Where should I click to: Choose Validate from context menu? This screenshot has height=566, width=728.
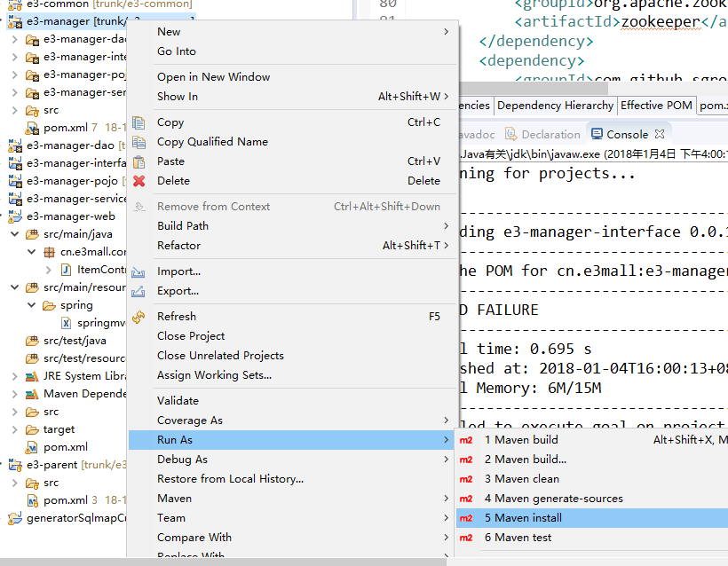coord(292,401)
